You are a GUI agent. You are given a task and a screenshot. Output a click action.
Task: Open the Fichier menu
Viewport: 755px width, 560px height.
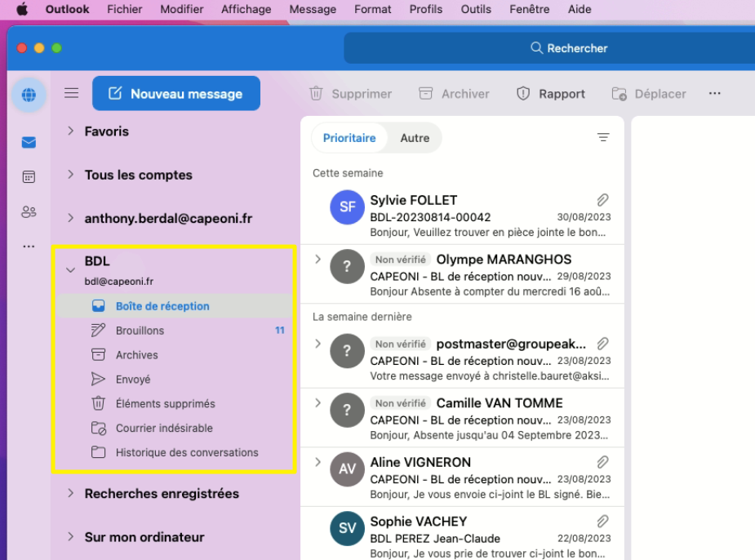tap(125, 9)
